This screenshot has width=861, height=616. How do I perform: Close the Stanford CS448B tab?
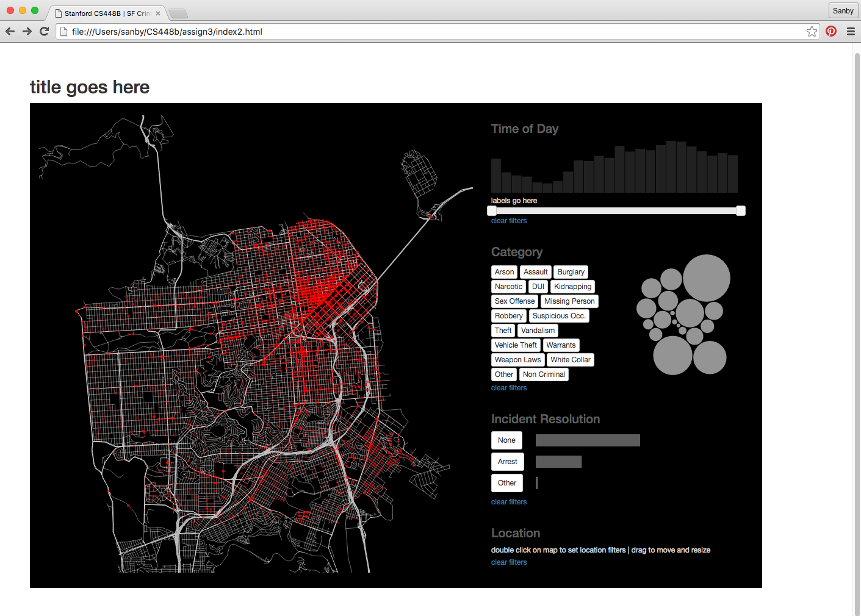pos(158,13)
